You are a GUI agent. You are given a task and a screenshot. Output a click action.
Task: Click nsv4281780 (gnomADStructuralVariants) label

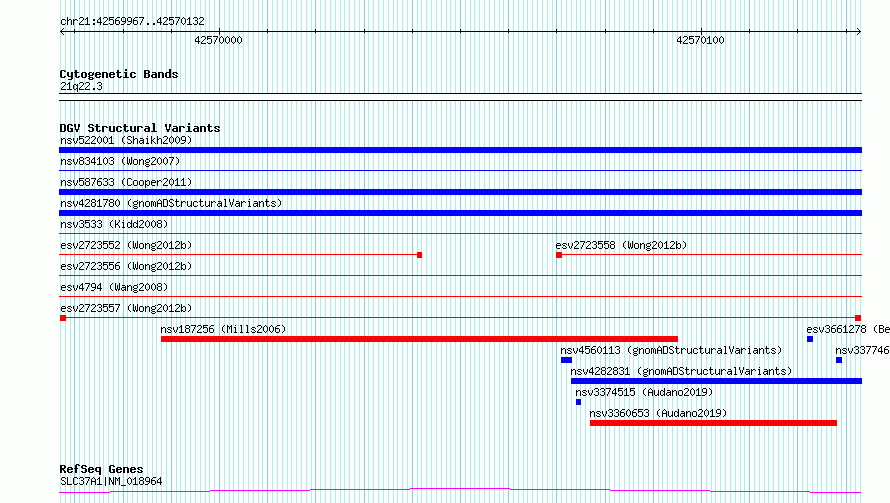coord(171,203)
